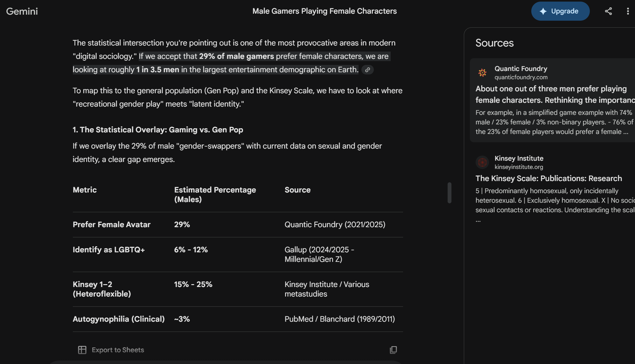Screen dimensions: 635x364
Task: Select the highlighted 29% of male gamers text
Action: pyautogui.click(x=236, y=56)
